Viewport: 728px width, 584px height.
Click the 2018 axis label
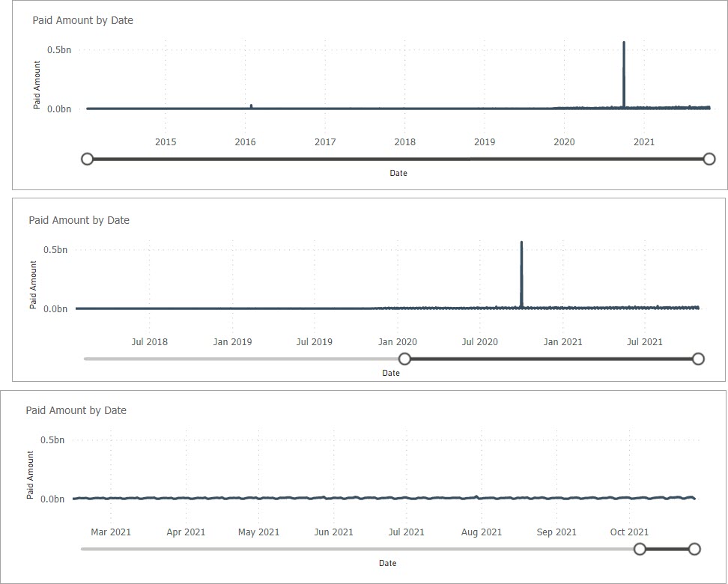(405, 142)
